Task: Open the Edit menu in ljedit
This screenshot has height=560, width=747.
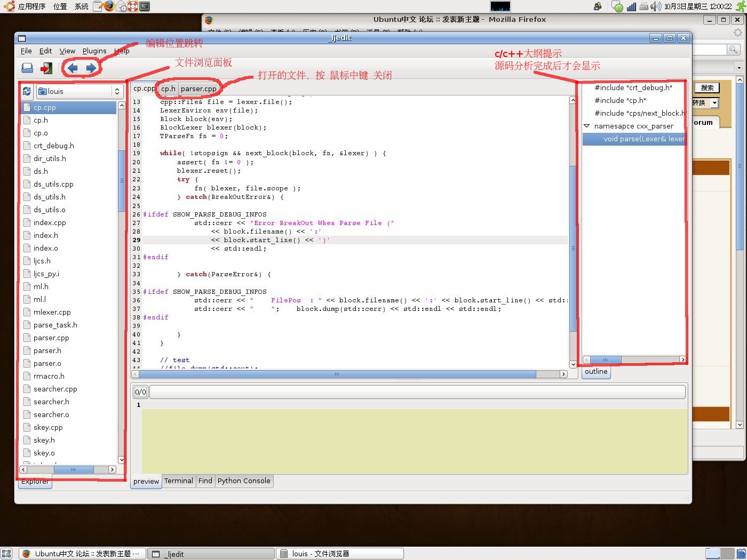Action: pyautogui.click(x=45, y=51)
